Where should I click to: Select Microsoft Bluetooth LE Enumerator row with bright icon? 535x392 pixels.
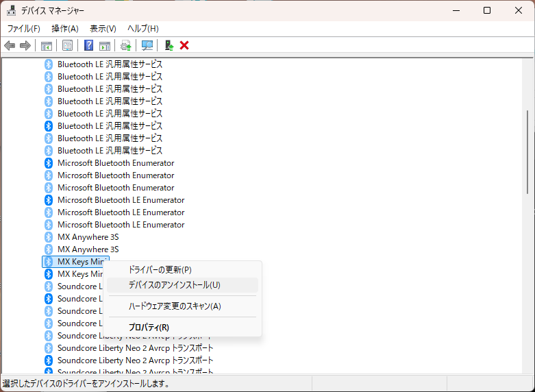click(x=114, y=199)
